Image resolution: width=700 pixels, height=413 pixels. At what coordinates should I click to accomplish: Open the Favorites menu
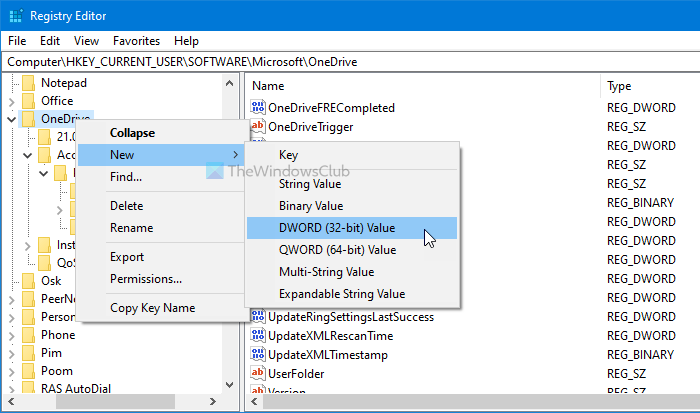point(136,41)
